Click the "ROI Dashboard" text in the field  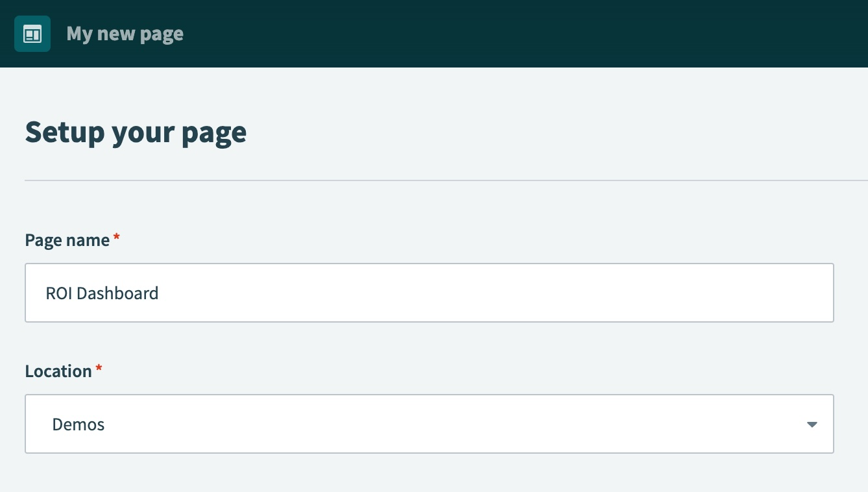point(102,293)
